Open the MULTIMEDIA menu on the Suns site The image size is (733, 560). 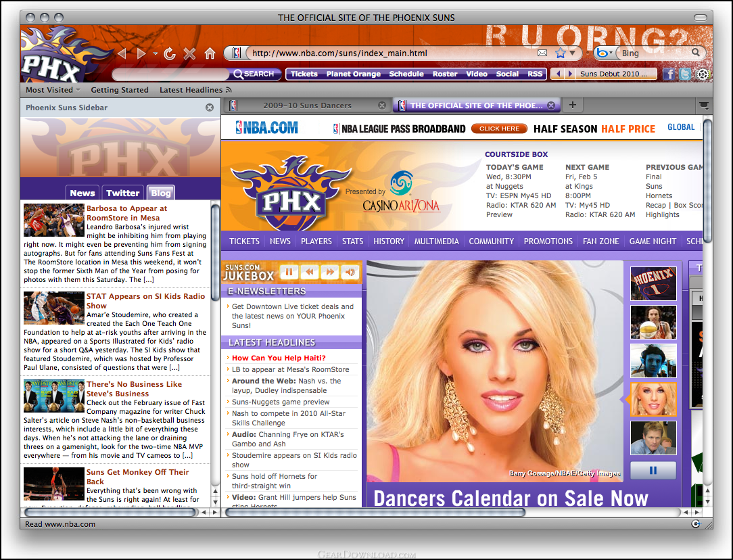tap(437, 241)
